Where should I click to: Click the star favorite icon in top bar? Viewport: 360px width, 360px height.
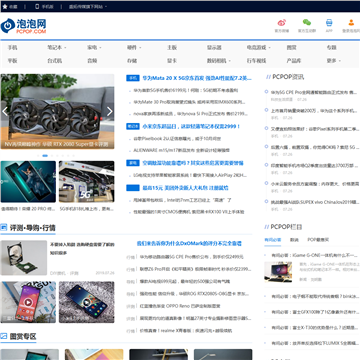(5, 6)
